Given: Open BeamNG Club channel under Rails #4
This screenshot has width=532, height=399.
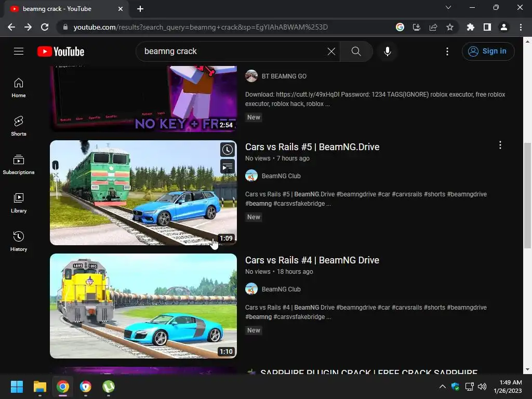Looking at the screenshot, I should click(x=281, y=289).
